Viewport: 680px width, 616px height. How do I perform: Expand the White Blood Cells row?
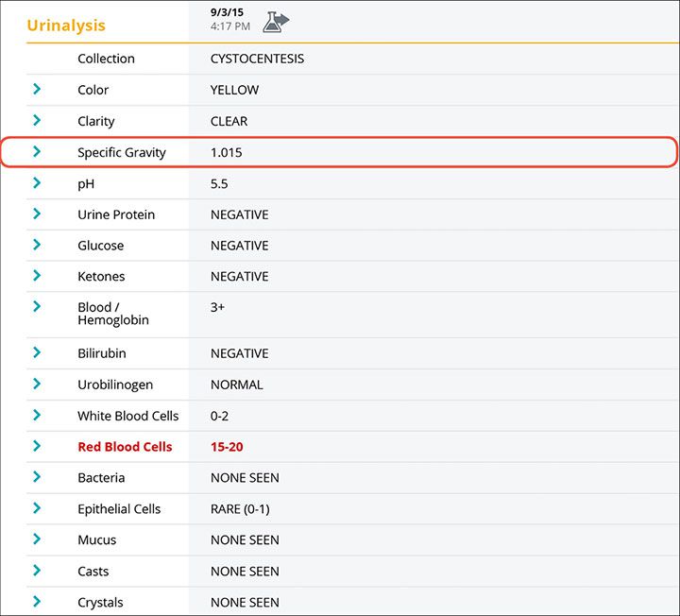(37, 416)
